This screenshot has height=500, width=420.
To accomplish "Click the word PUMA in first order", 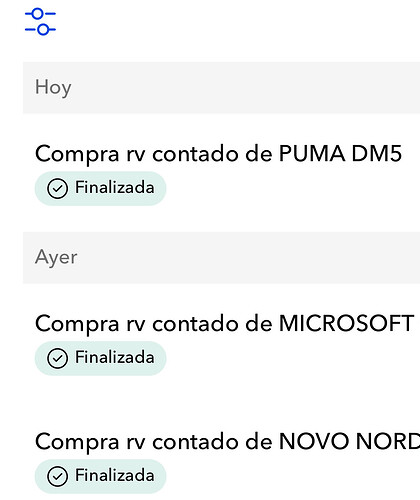I will [312, 153].
